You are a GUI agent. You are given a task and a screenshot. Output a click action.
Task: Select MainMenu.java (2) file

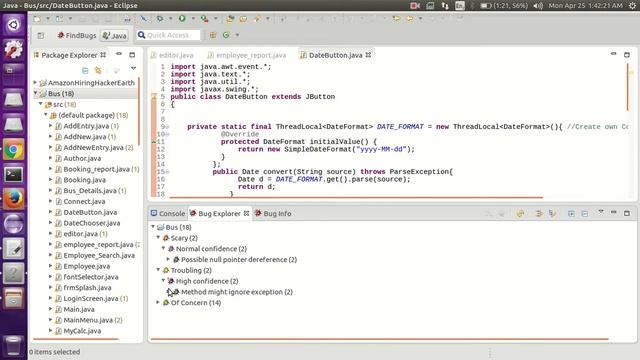93,320
